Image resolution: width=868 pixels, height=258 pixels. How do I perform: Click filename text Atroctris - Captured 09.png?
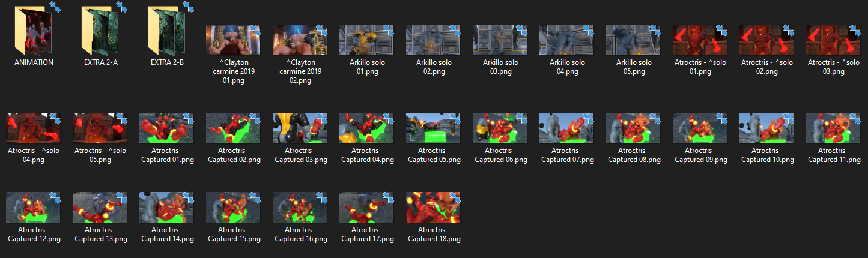700,155
